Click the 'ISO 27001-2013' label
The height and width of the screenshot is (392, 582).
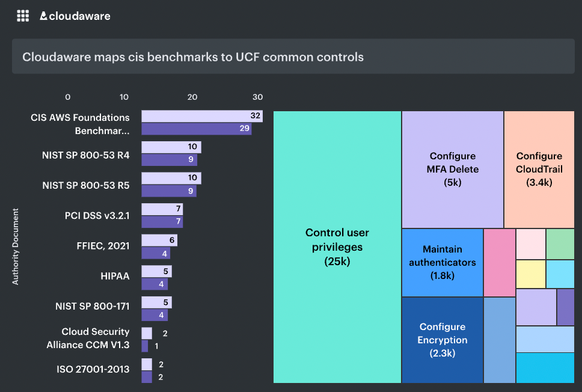tap(93, 369)
